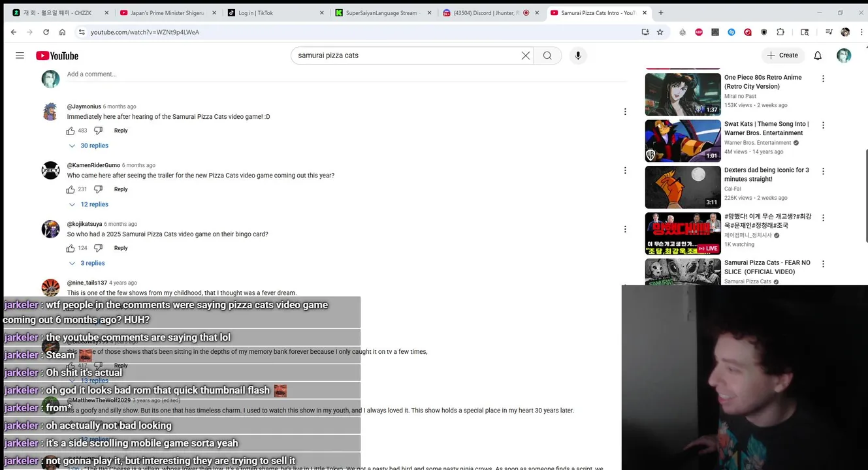Like the @Jaymonius comment
The image size is (868, 470).
tap(71, 131)
